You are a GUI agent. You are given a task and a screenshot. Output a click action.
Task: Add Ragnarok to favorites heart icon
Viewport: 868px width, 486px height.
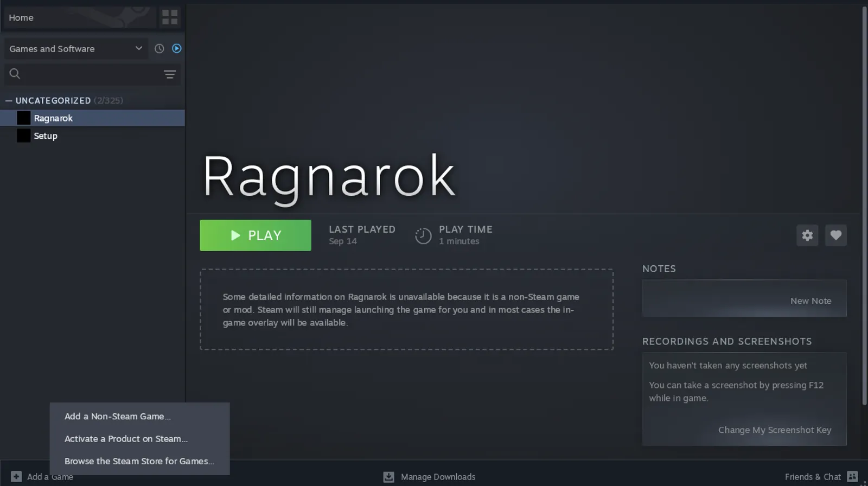(x=836, y=235)
